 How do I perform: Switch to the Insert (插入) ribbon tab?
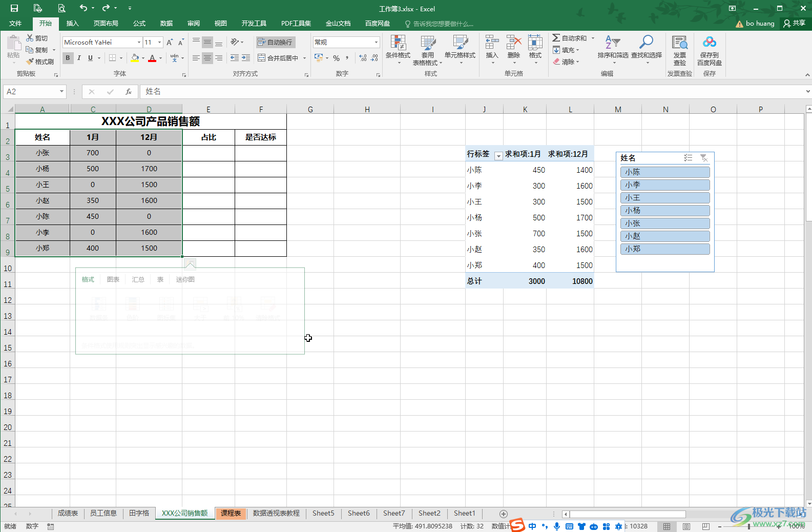pos(73,24)
